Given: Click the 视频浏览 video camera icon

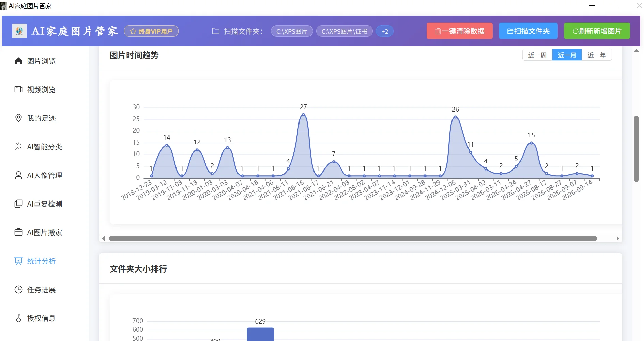Looking at the screenshot, I should click(x=18, y=90).
